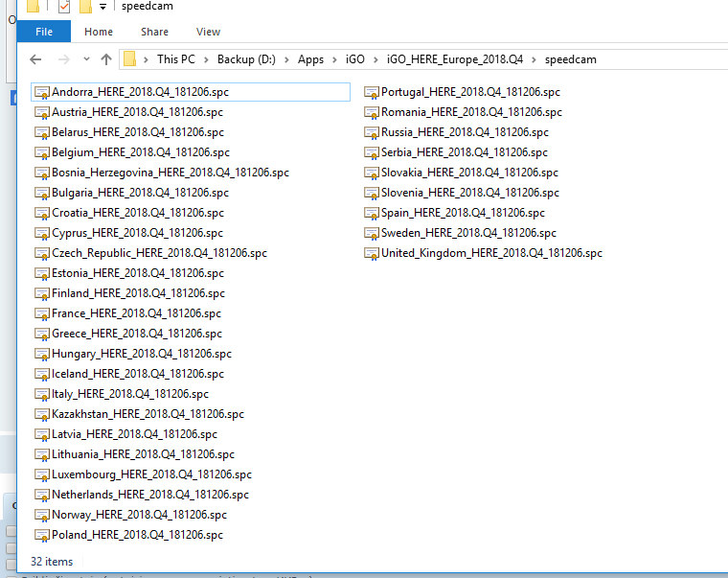This screenshot has width=728, height=578.
Task: Open Customize Quick Access Toolbar dropdown
Action: pyautogui.click(x=103, y=7)
